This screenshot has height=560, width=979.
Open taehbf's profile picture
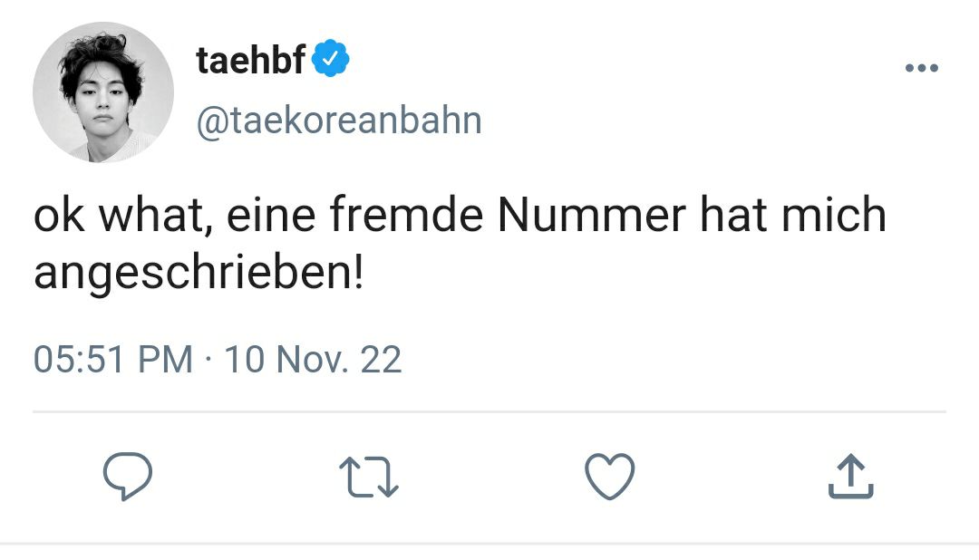103,92
